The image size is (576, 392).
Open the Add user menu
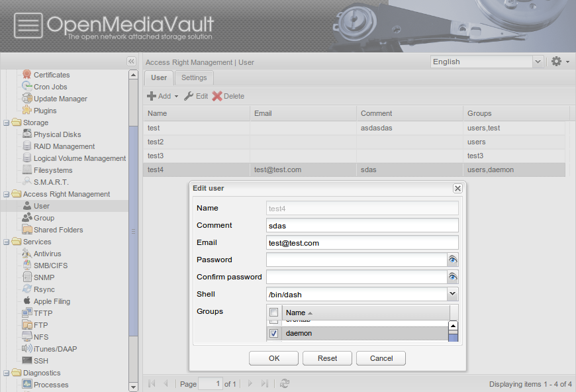[x=162, y=95]
